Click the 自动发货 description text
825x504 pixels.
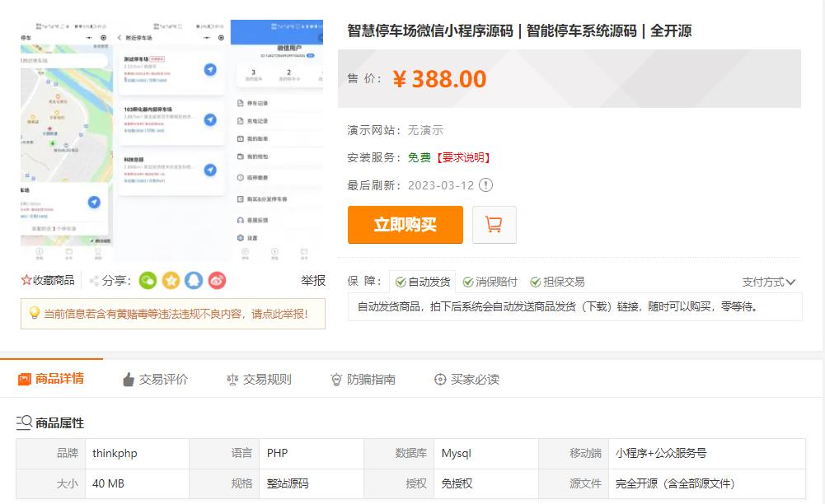[558, 306]
